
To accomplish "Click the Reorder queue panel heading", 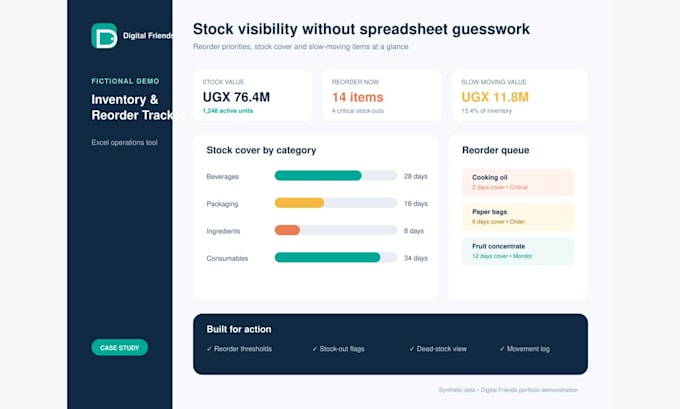I will (495, 150).
